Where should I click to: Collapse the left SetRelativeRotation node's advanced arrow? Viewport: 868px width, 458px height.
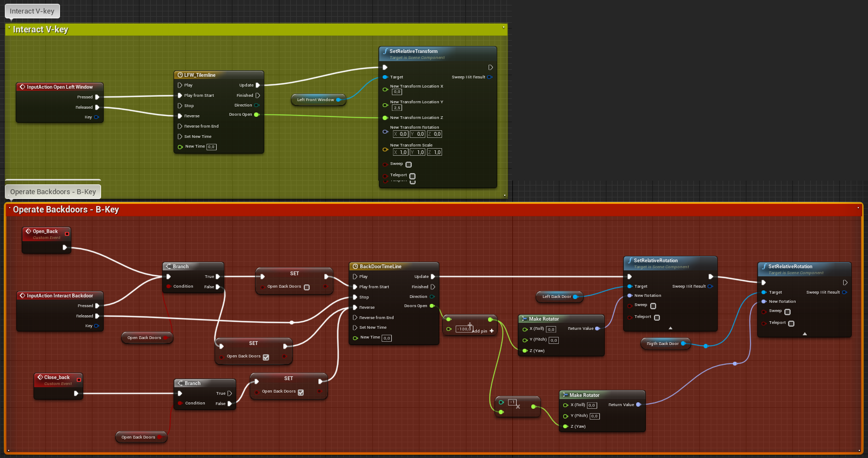pos(671,328)
